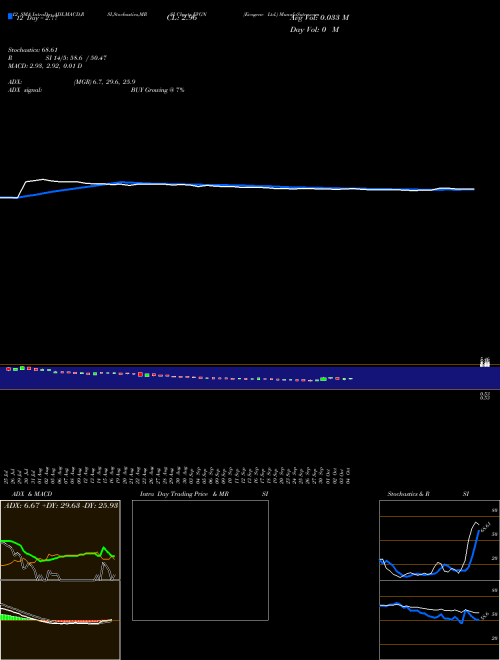The image size is (500, 660).
Task: Click the 'CL: 2.96' closing price text
Action: tap(182, 18)
